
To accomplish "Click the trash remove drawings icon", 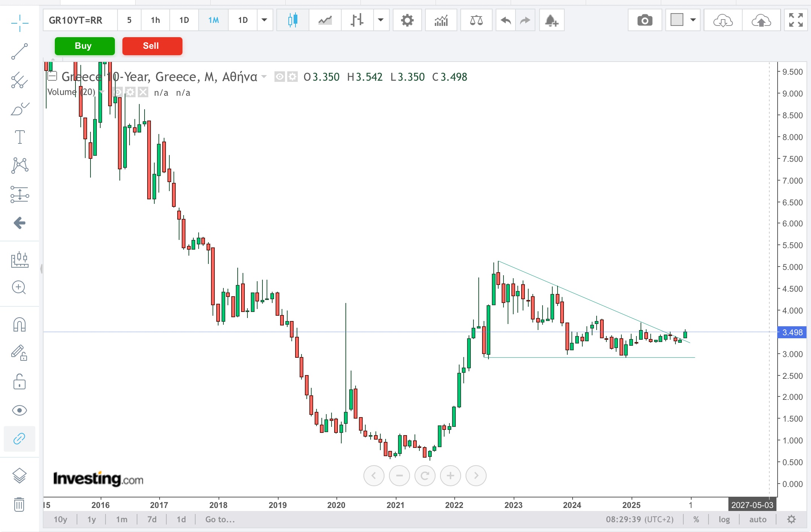I will coord(20,504).
